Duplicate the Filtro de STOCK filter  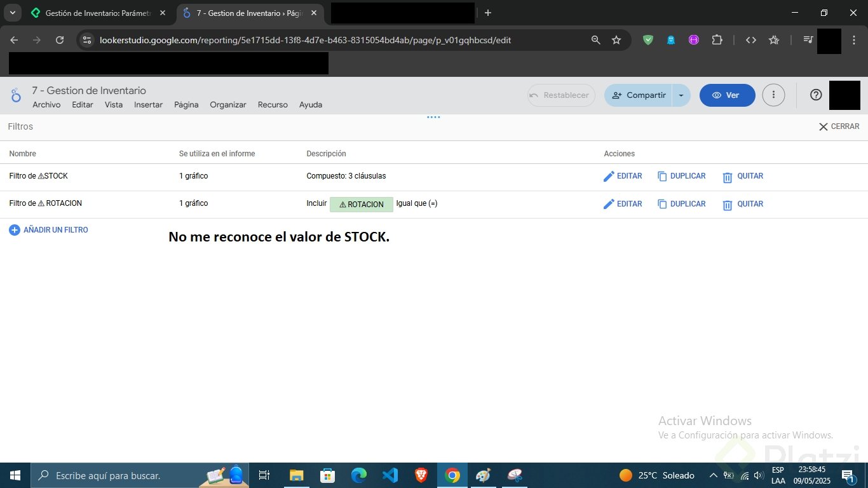(682, 176)
